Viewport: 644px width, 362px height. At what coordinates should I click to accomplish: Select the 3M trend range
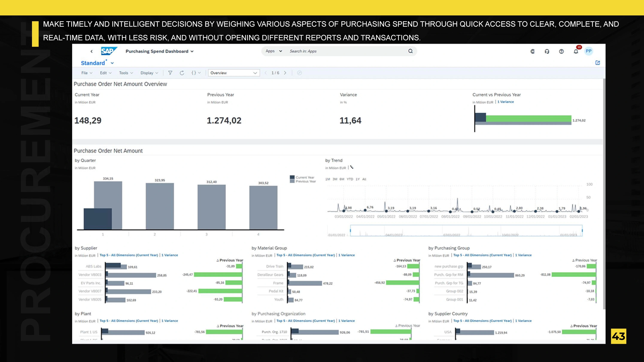click(x=335, y=179)
